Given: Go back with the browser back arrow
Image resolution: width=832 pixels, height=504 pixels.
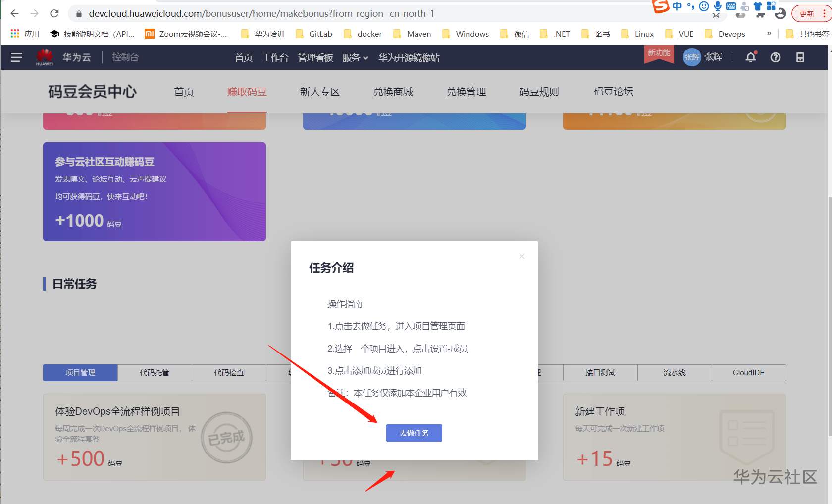Looking at the screenshot, I should pyautogui.click(x=15, y=13).
